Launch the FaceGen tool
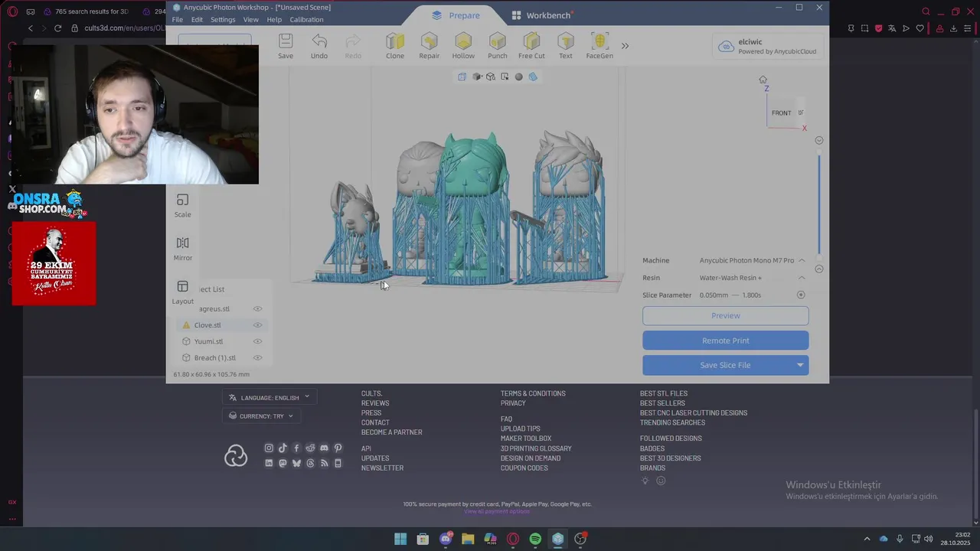The width and height of the screenshot is (980, 551). coord(599,46)
